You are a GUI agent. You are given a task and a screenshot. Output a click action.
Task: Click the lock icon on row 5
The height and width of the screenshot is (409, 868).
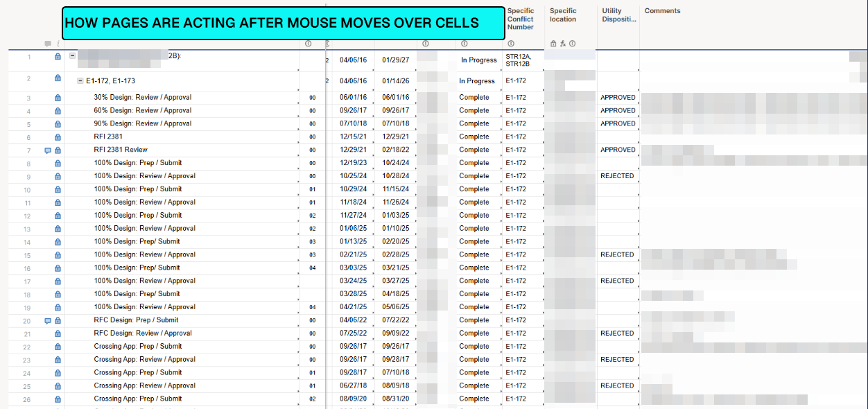click(x=58, y=124)
